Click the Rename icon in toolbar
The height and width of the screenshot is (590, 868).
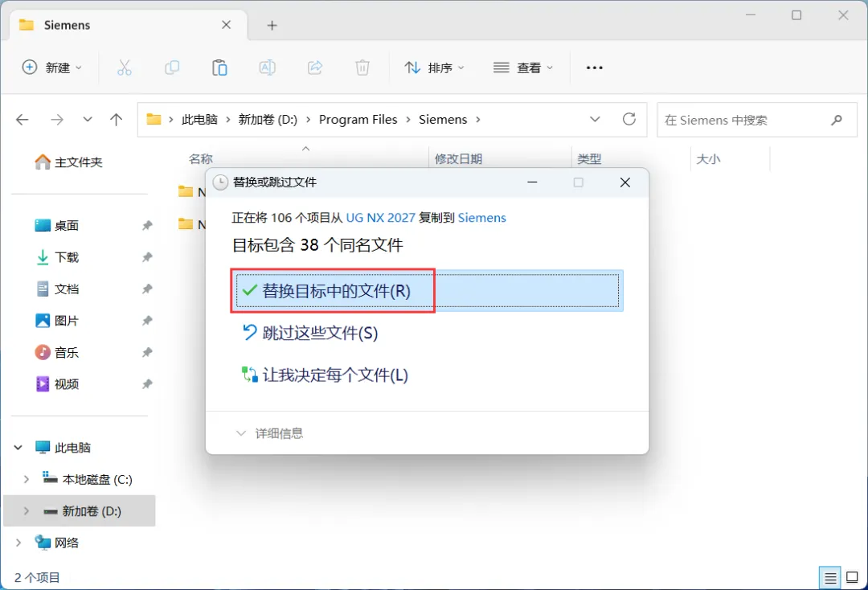pyautogui.click(x=268, y=68)
